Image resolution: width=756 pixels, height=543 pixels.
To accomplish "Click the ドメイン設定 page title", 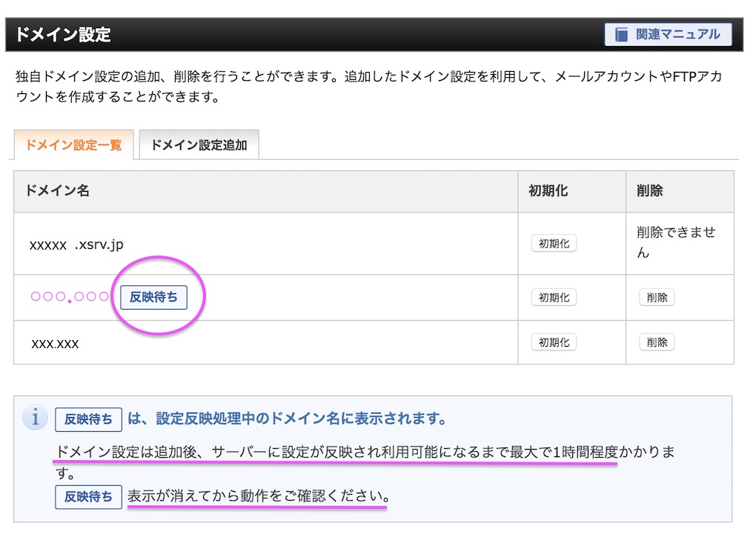I will [64, 35].
